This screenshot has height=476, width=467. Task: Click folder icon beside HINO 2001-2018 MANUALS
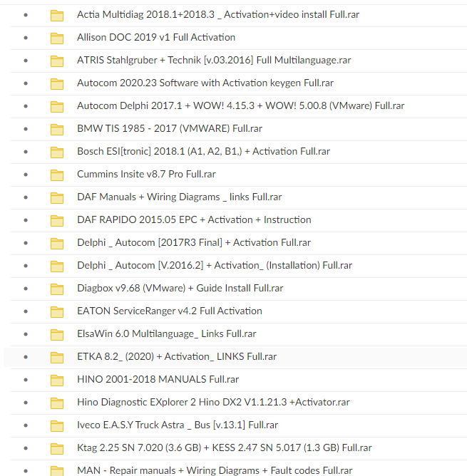tap(57, 380)
